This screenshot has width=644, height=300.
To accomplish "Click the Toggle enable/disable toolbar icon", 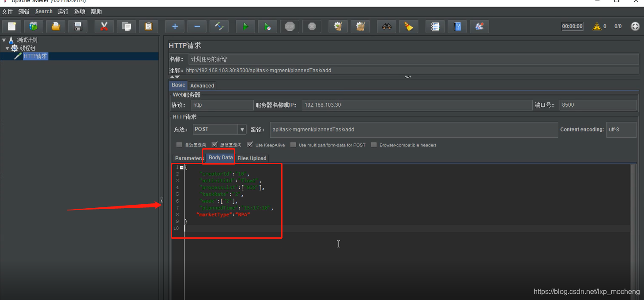I will [x=219, y=26].
